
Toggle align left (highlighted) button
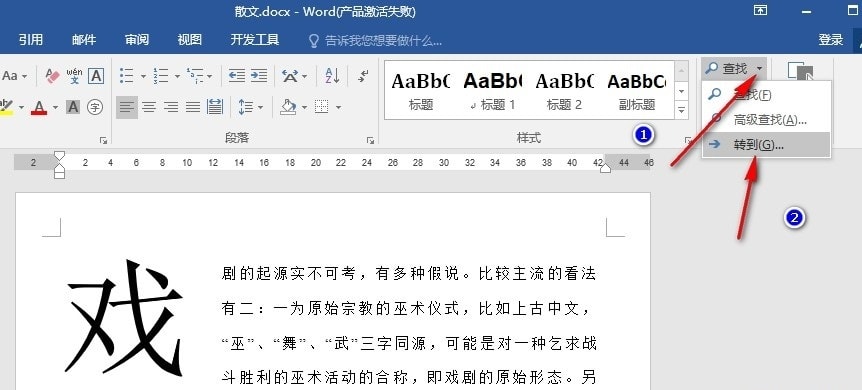(x=127, y=107)
